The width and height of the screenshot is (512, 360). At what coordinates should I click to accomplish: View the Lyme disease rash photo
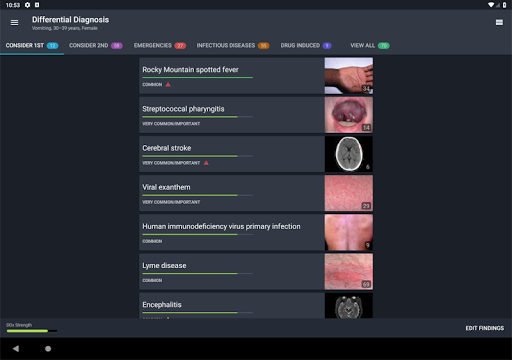[x=349, y=272]
